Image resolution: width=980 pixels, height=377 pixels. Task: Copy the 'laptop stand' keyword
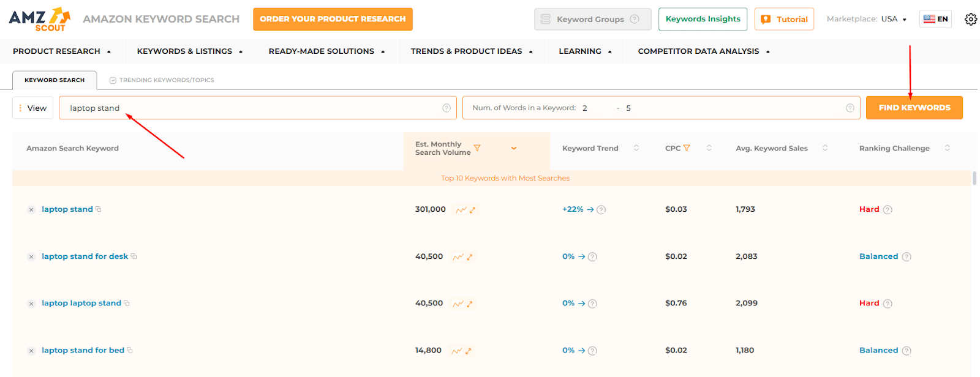[x=99, y=209]
